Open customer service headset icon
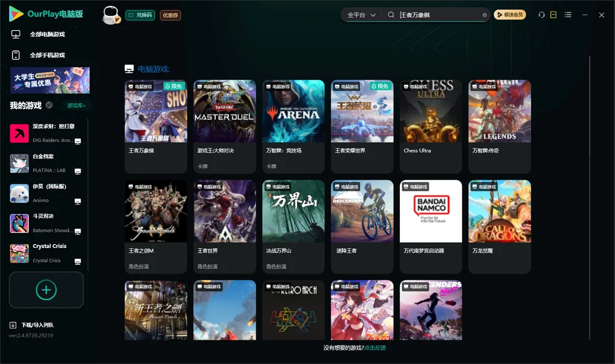The image size is (615, 364). [542, 15]
